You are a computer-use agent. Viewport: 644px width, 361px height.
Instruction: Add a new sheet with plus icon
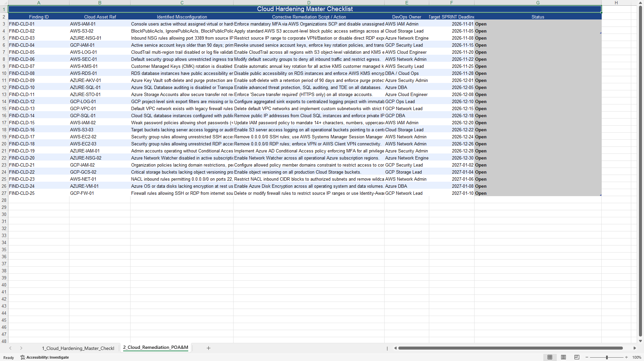tap(208, 348)
